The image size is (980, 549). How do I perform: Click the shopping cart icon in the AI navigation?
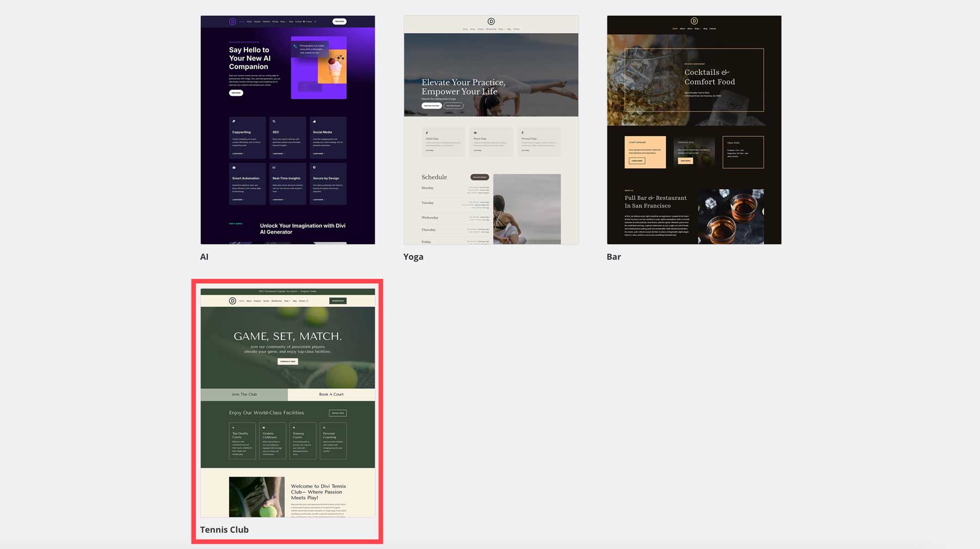(x=304, y=21)
